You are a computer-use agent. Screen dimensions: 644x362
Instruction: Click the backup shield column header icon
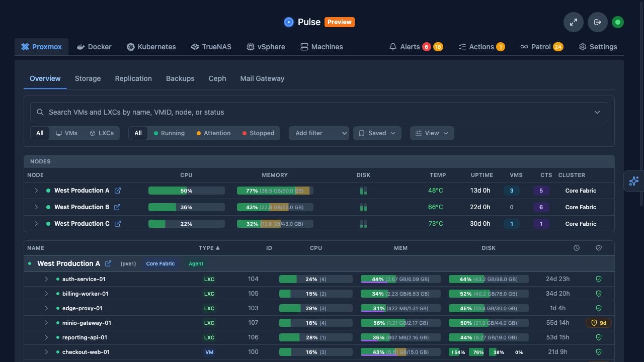(599, 248)
